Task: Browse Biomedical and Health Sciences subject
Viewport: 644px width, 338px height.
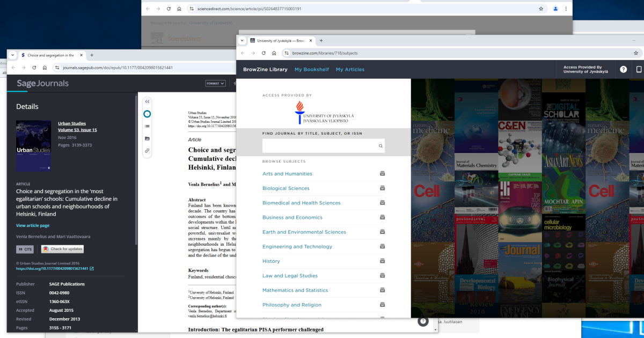Action: click(302, 203)
